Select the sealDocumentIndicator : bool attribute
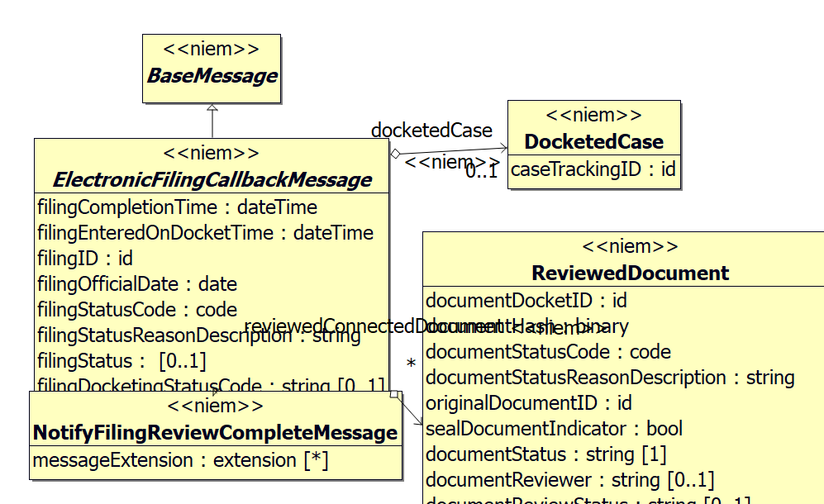This screenshot has width=824, height=504. [554, 428]
